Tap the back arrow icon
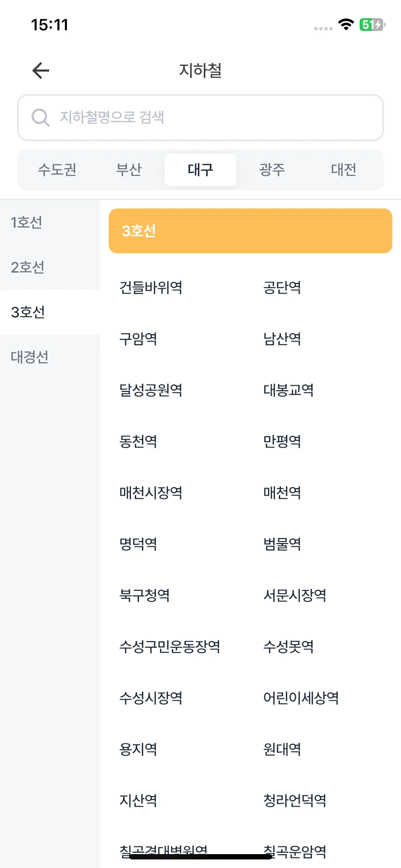This screenshot has height=868, width=401. pyautogui.click(x=41, y=70)
